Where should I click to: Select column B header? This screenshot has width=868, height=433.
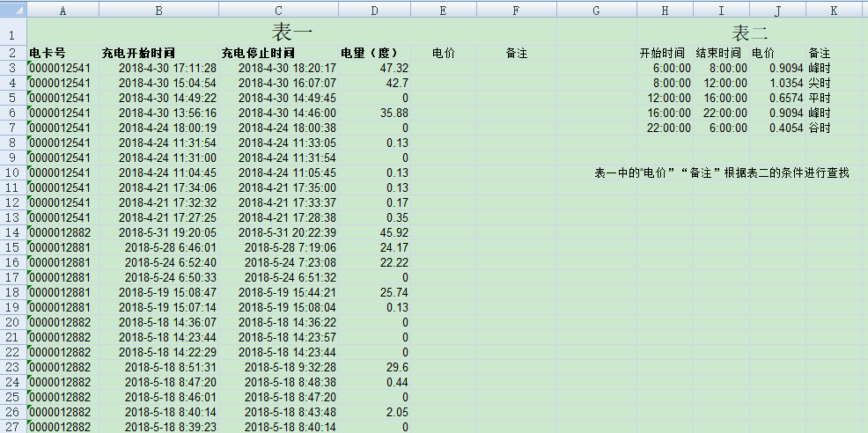click(158, 10)
